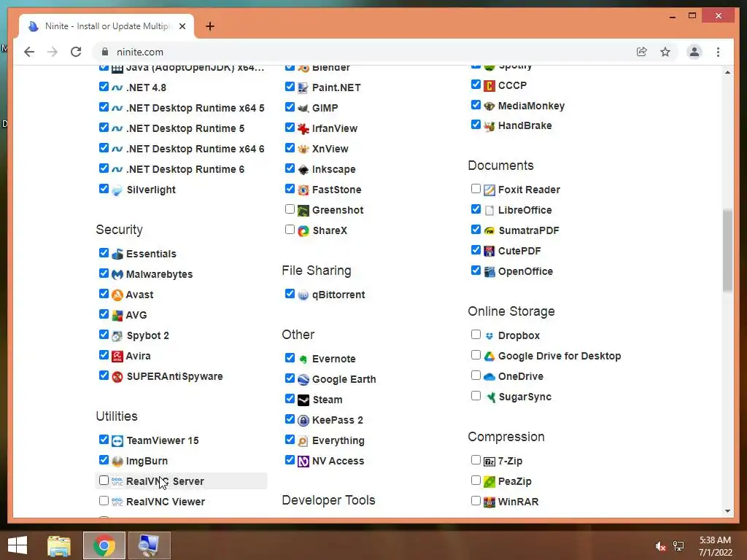Click the Steam icon
Viewport: 747px width, 560px height.
pyautogui.click(x=303, y=400)
